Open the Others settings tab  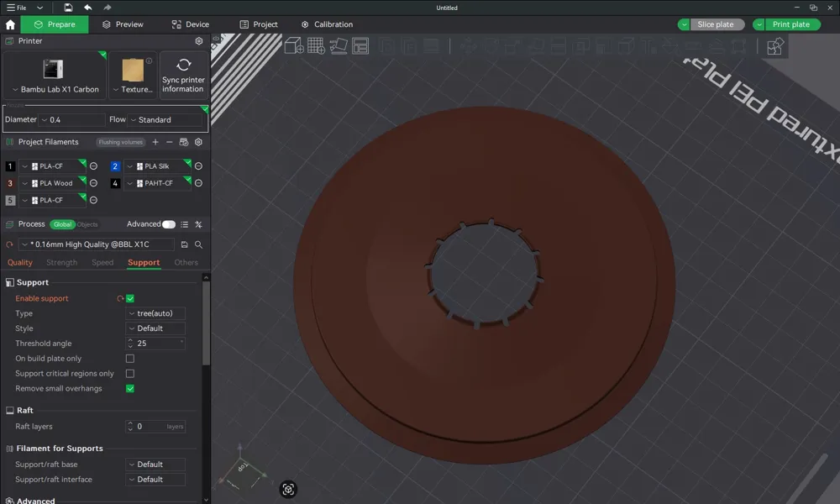tap(186, 262)
